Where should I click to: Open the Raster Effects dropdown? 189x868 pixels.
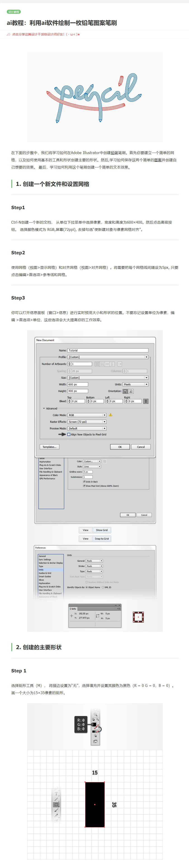(x=87, y=422)
